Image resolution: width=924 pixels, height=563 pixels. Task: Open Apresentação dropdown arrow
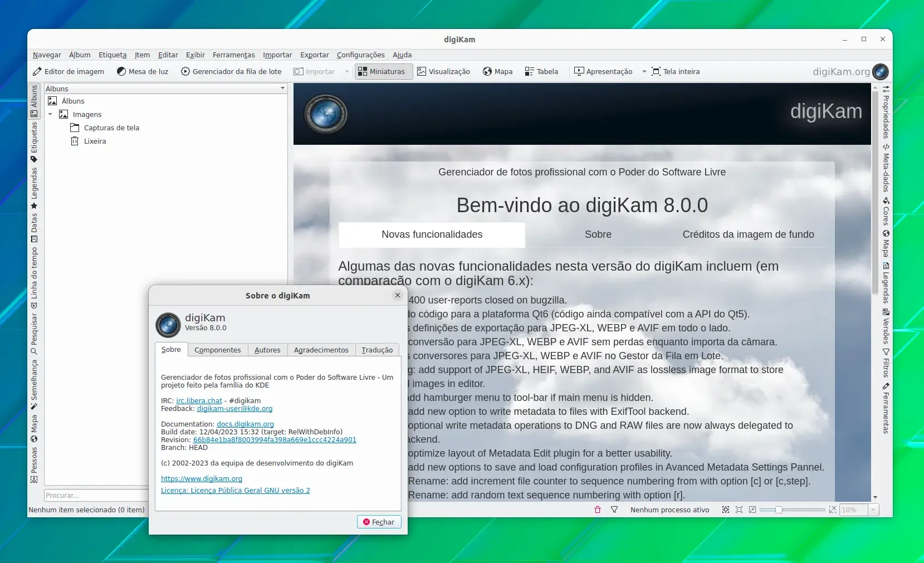644,71
